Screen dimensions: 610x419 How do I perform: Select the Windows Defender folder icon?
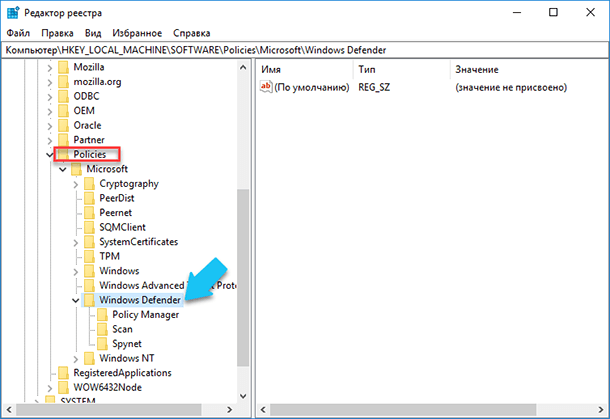[89, 300]
